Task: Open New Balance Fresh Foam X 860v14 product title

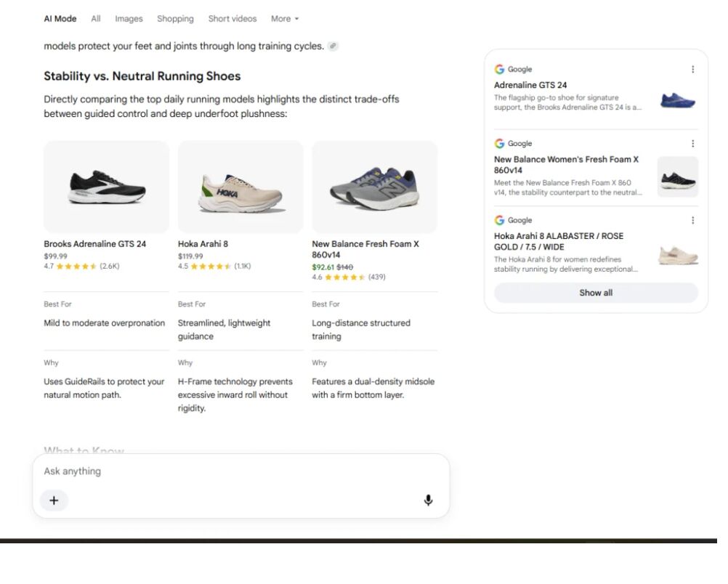Action: point(365,249)
